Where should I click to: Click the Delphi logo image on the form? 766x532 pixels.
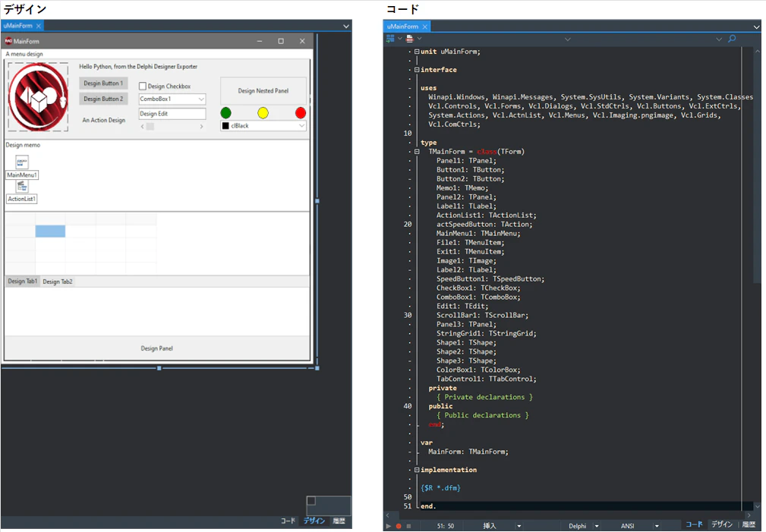tap(39, 96)
